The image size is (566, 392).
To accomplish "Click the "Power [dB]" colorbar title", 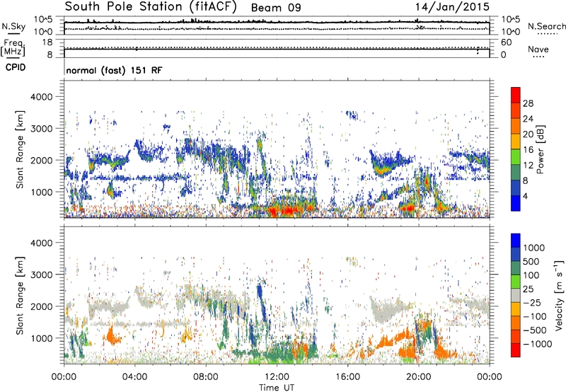I will tap(541, 149).
